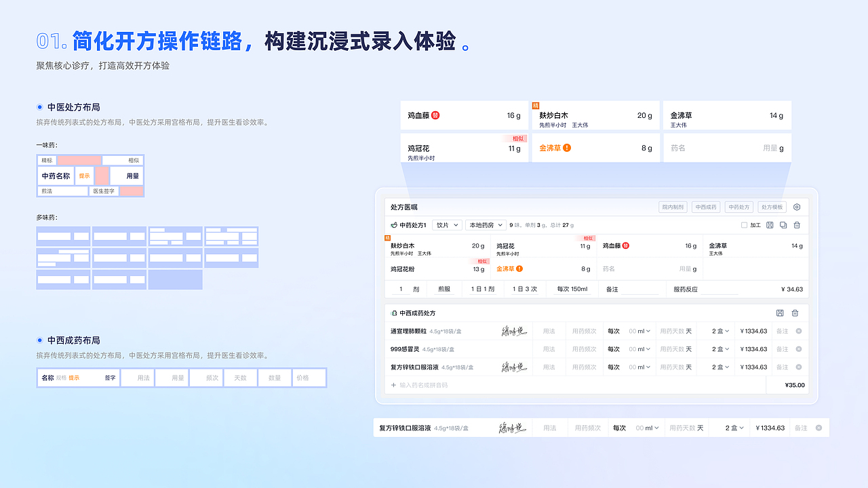Remove the 999感冒灵 row with its x control
The image size is (868, 488).
[797, 349]
